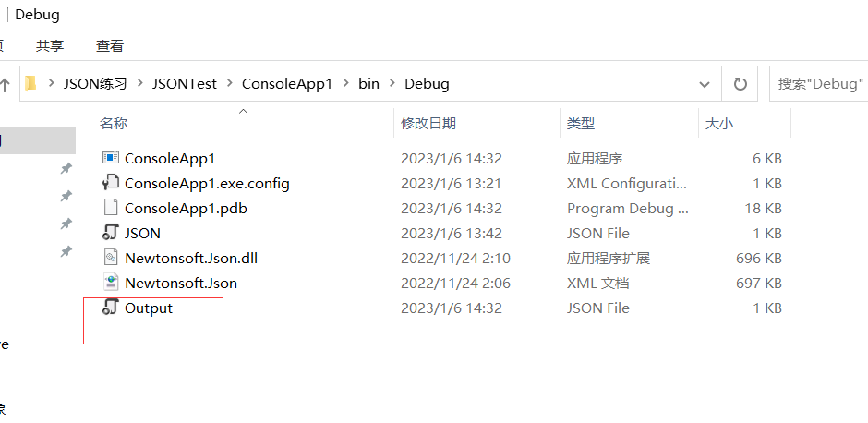Sort files by 大小 column header

[x=719, y=123]
